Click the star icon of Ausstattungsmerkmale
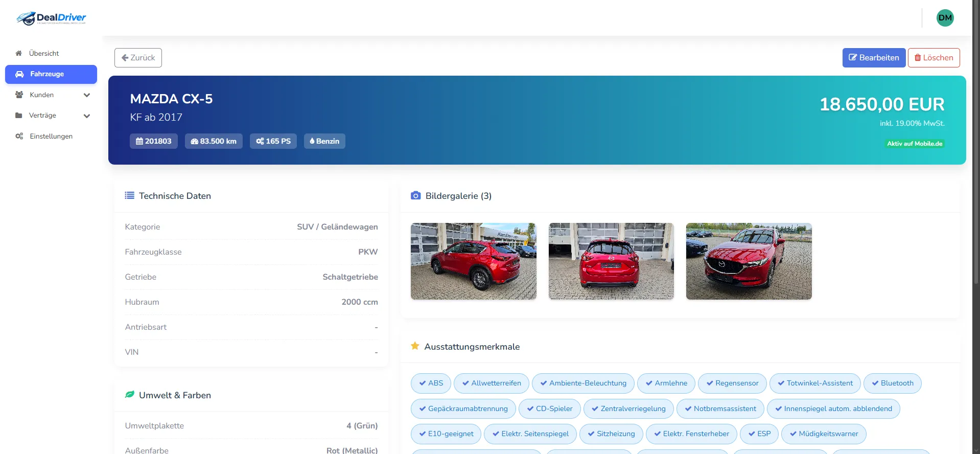 (415, 346)
